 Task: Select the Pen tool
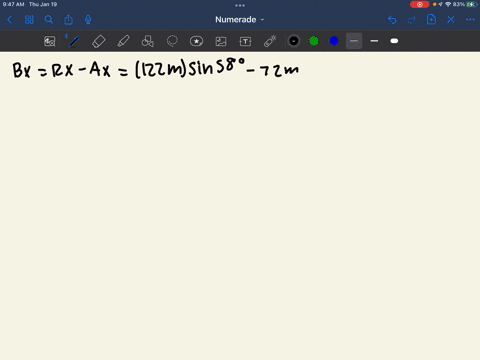[74, 41]
